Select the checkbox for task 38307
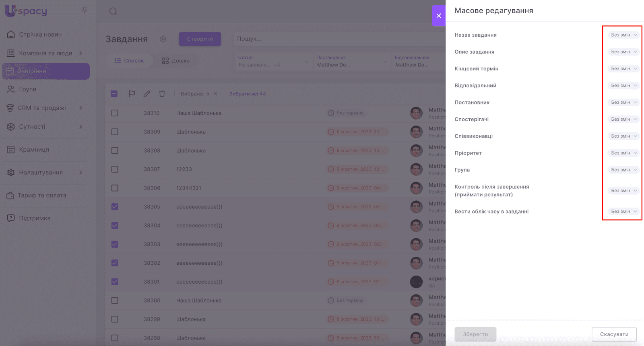The height and width of the screenshot is (346, 644). coord(115,169)
